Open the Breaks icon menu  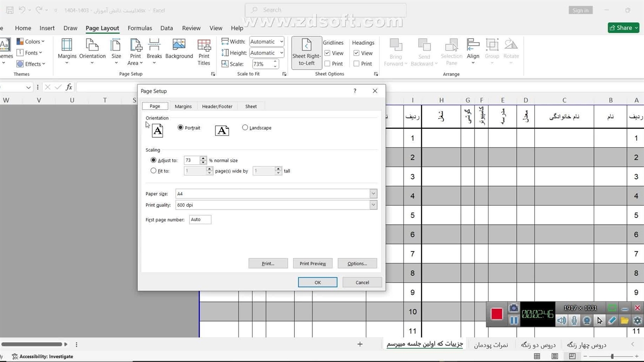(x=154, y=46)
